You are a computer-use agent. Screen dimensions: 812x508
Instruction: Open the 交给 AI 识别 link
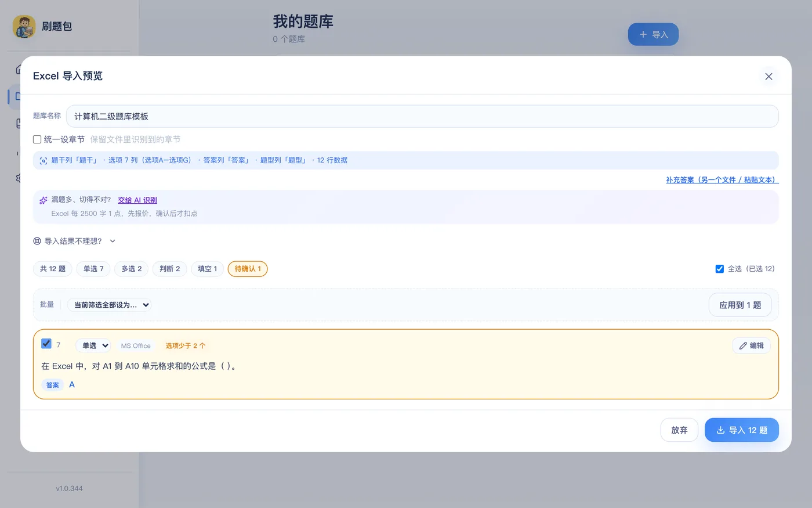point(137,200)
